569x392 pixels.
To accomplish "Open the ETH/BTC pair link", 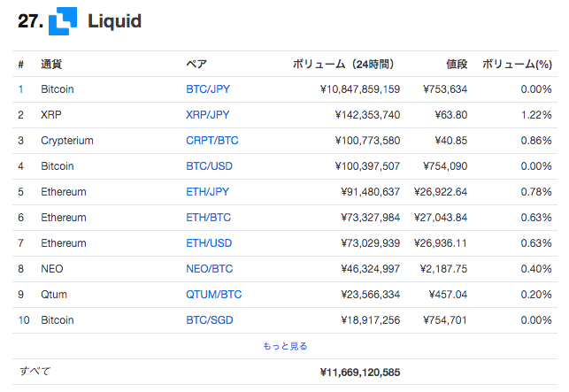I will click(x=208, y=218).
